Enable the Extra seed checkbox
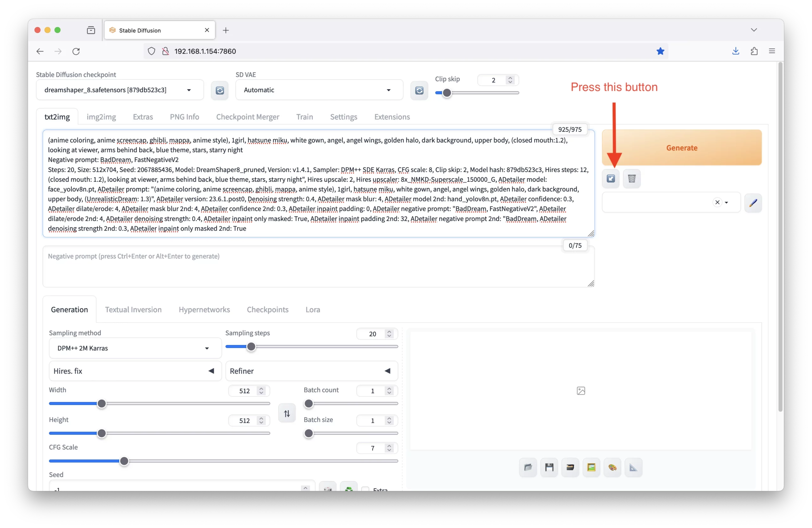This screenshot has height=528, width=812. 365,489
